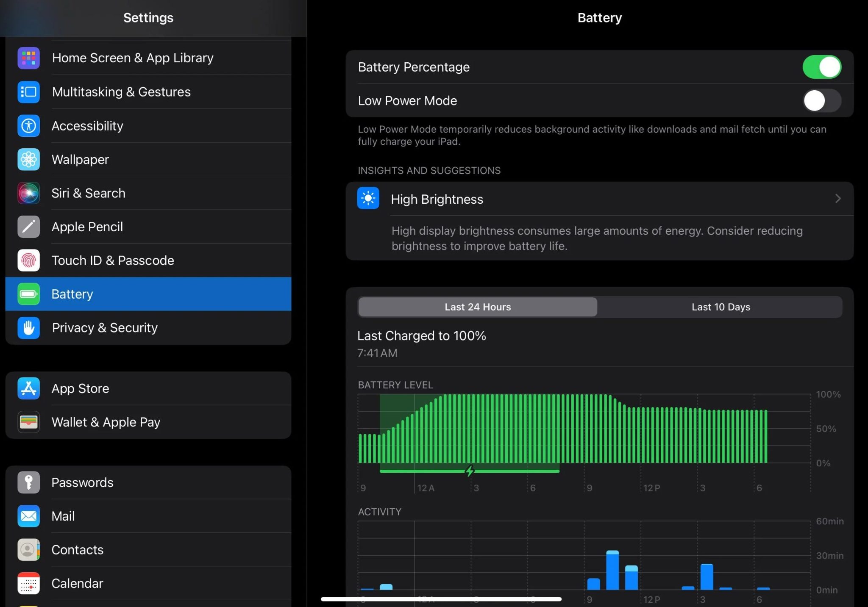Open Mail settings row
The height and width of the screenshot is (607, 868).
click(148, 516)
